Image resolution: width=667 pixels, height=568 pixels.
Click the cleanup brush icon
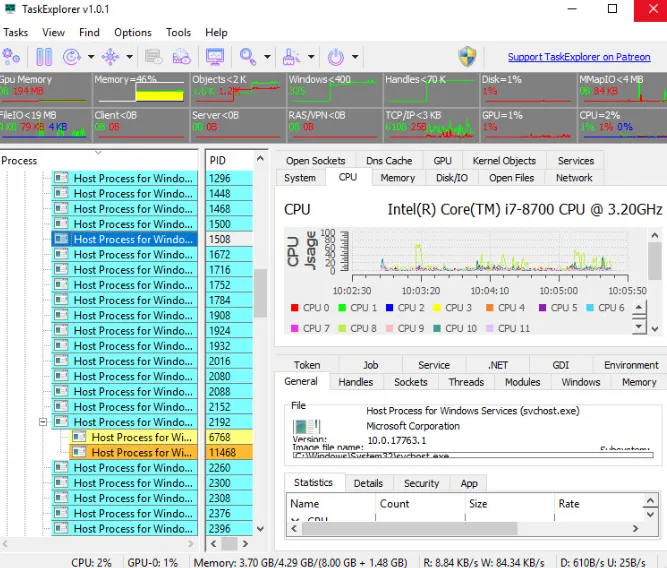[x=291, y=57]
